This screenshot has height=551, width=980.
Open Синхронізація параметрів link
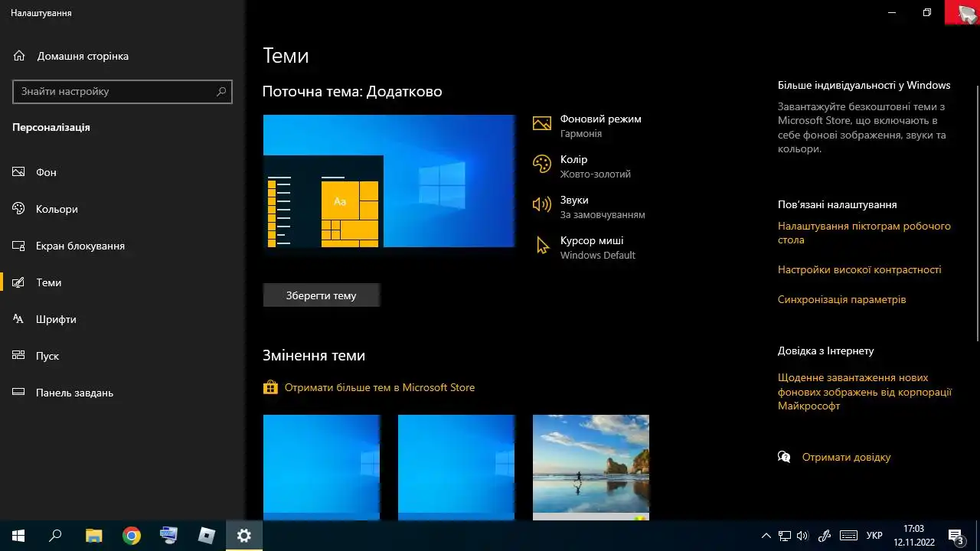(x=842, y=299)
